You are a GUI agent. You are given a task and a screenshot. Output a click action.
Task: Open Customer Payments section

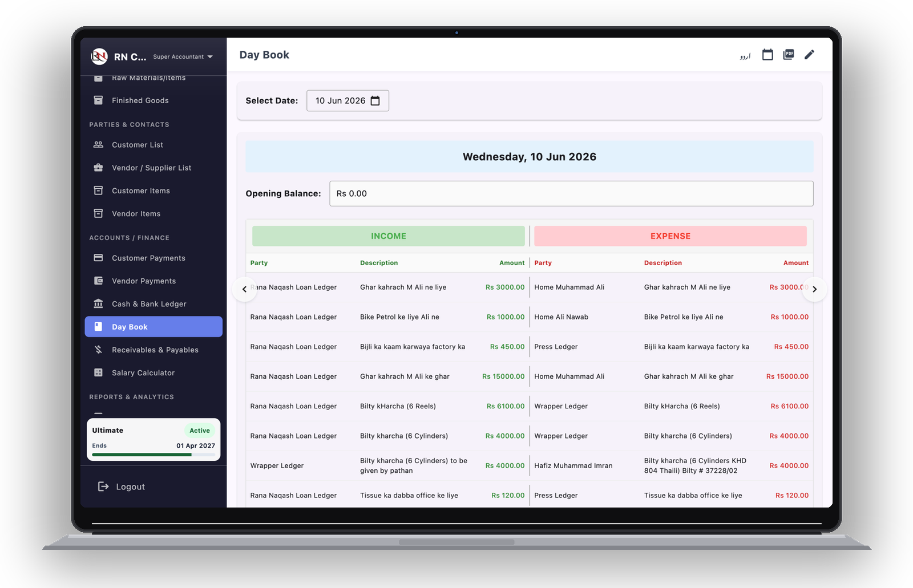[x=153, y=258]
